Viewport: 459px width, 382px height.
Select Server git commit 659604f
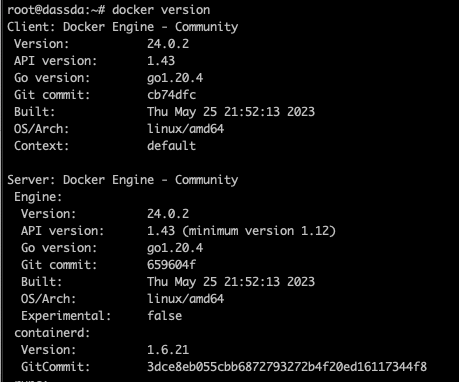(171, 265)
